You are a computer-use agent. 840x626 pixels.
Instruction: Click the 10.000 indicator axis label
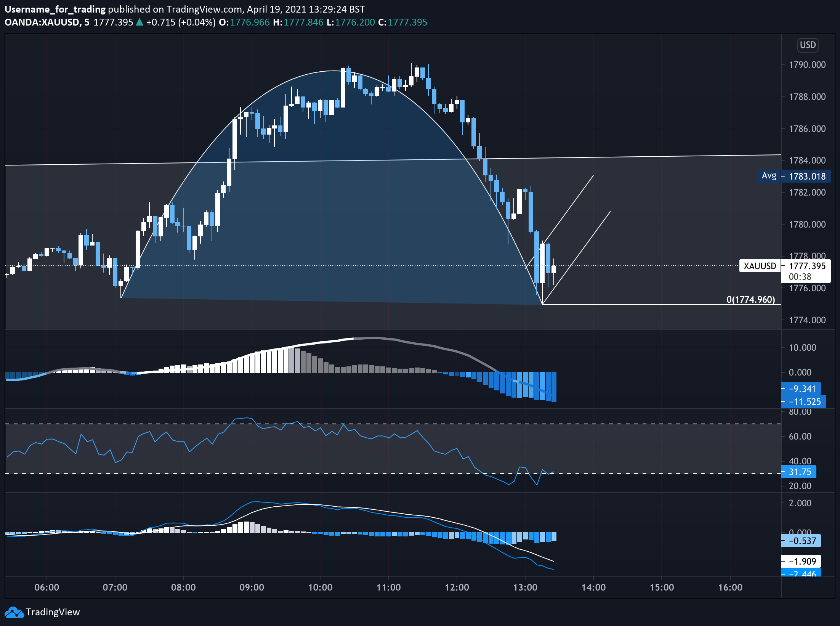802,348
